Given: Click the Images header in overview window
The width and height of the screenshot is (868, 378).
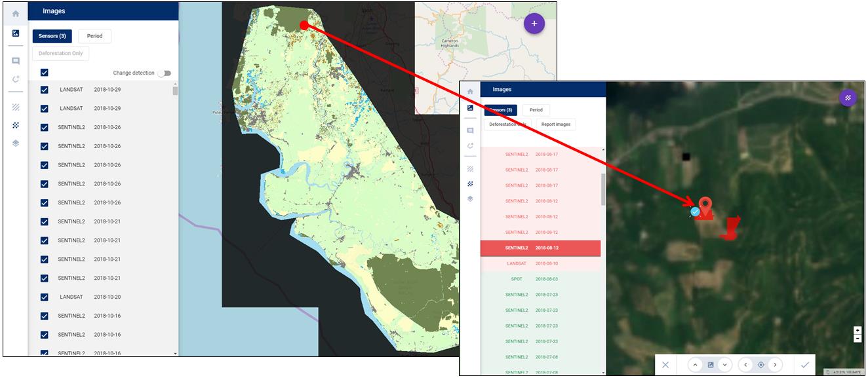Looking at the screenshot, I should [x=54, y=11].
